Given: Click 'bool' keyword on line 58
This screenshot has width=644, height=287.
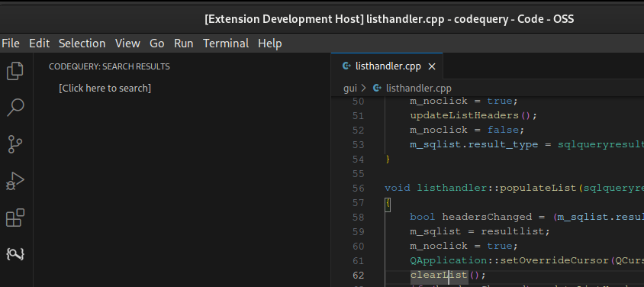Looking at the screenshot, I should [x=422, y=217].
